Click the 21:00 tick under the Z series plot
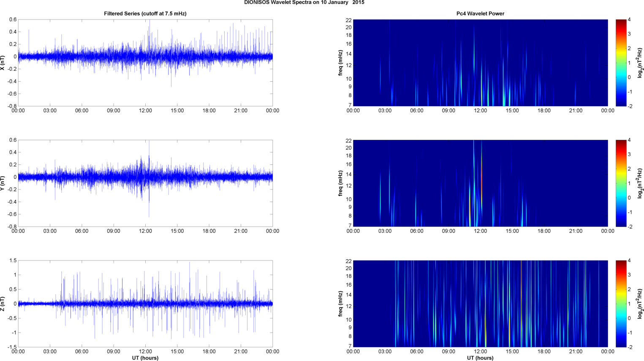644x361 pixels. coord(241,352)
